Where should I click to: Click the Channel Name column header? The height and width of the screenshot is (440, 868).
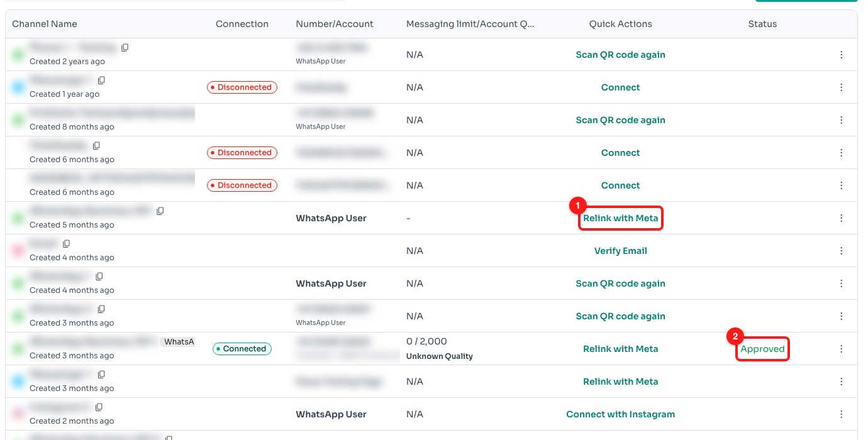[x=45, y=24]
